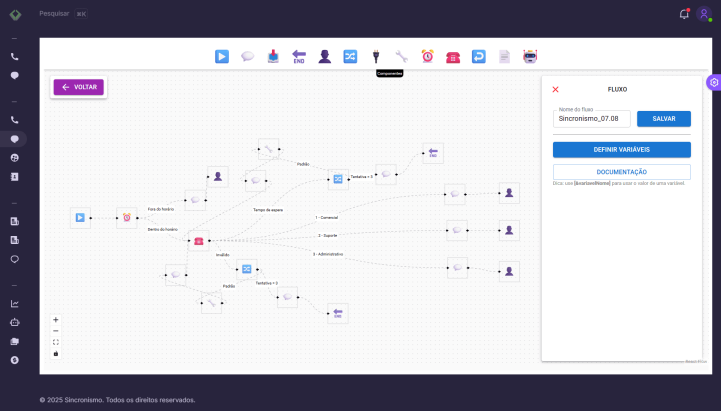The image size is (721, 411).
Task: Choose the purple attendant user toolbar icon
Action: [324, 56]
